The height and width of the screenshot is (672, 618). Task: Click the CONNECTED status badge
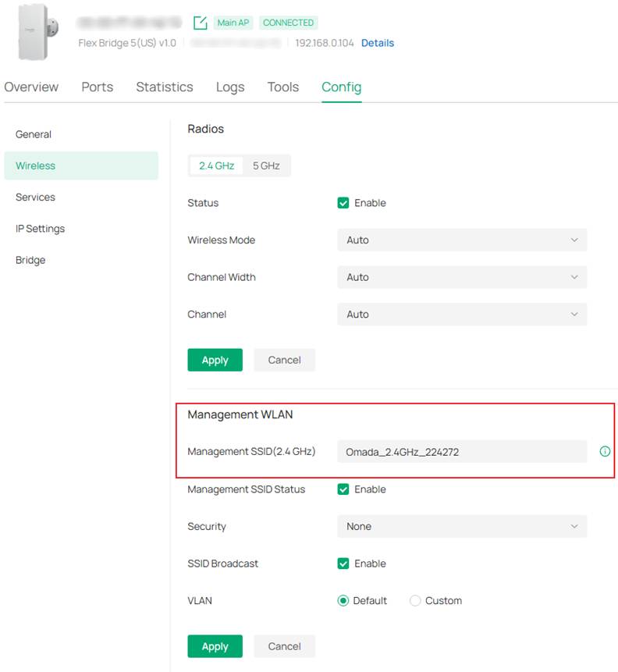288,23
